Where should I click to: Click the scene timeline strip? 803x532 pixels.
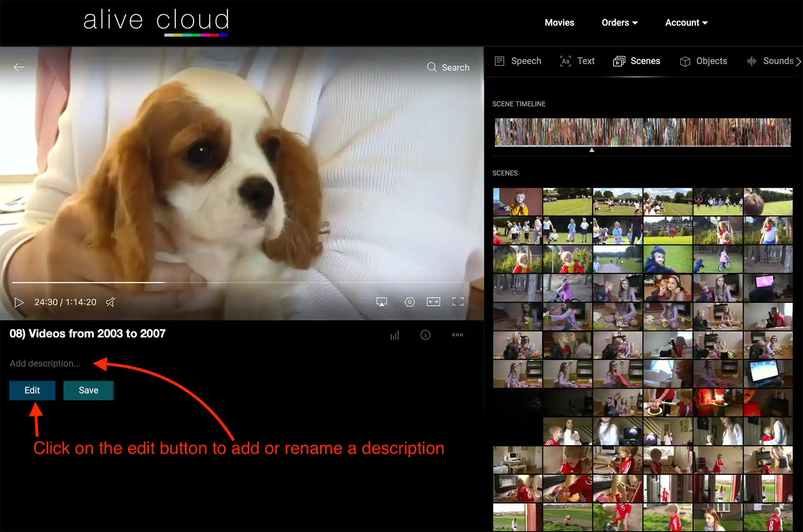point(643,132)
